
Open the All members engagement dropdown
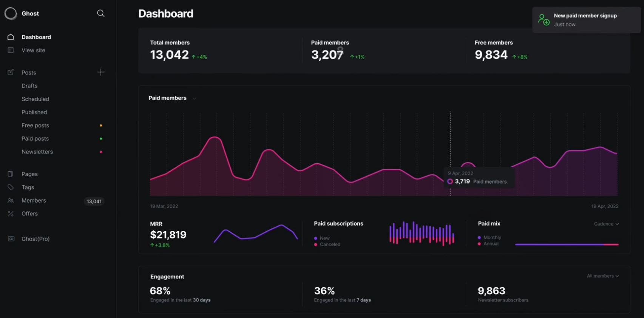(x=603, y=276)
